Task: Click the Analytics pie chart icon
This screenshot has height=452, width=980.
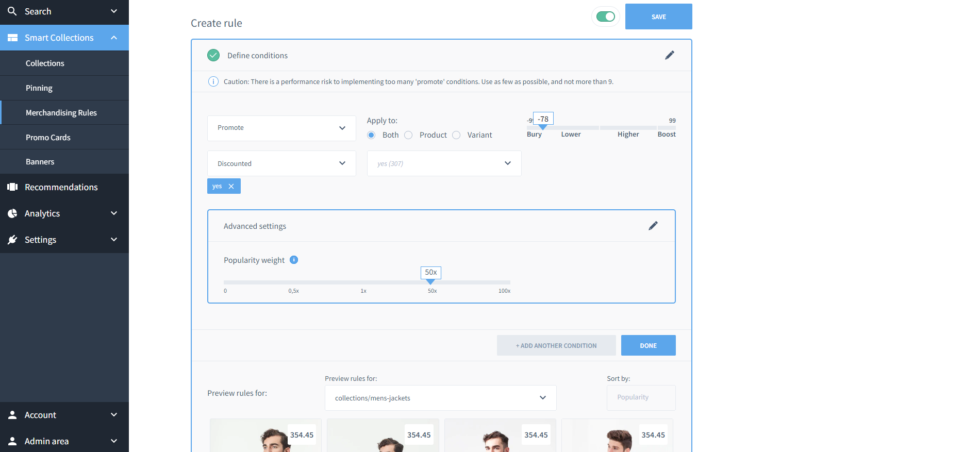Action: pos(12,213)
